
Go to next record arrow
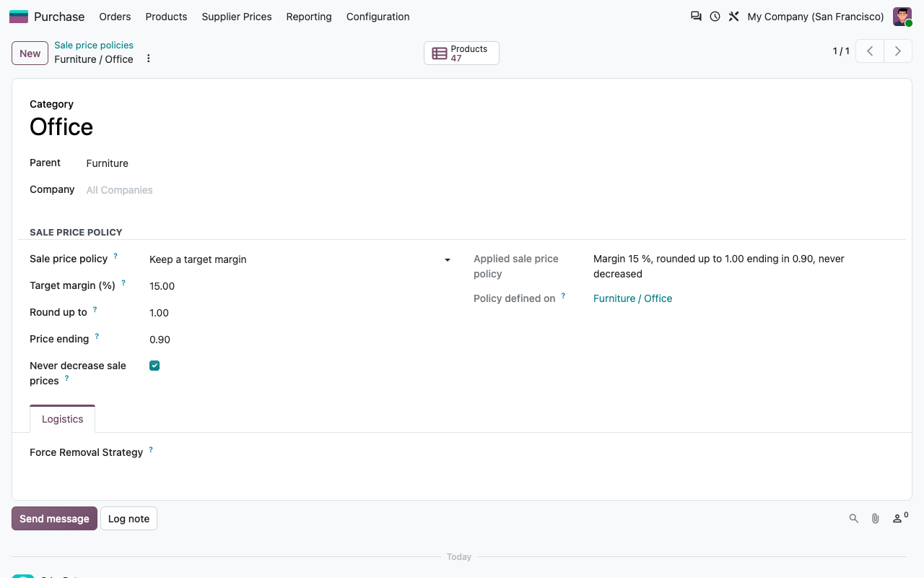[x=898, y=51]
